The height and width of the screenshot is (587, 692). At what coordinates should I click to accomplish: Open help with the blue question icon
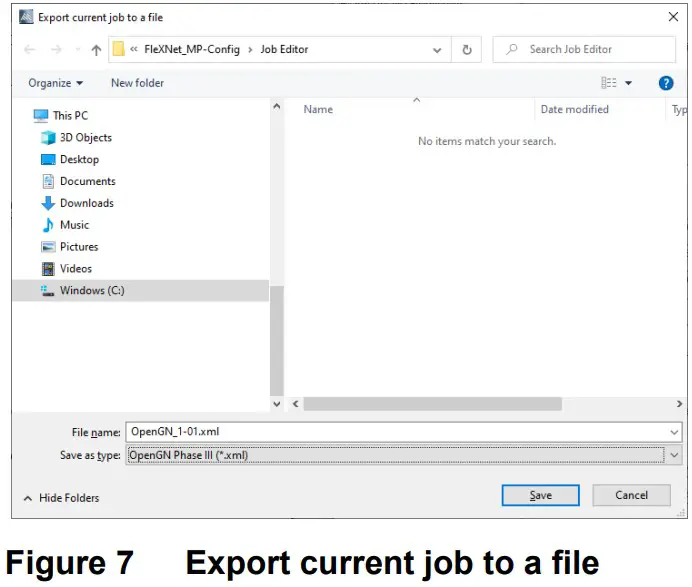pos(666,83)
